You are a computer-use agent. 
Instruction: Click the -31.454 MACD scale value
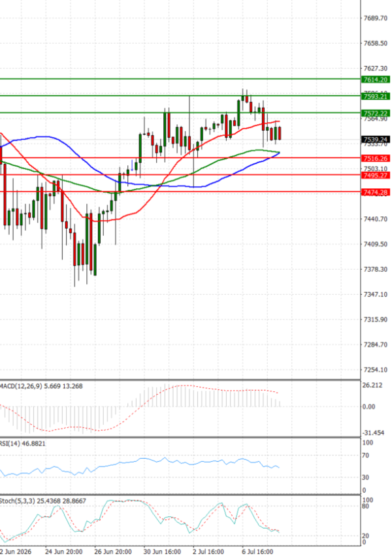pos(373,433)
